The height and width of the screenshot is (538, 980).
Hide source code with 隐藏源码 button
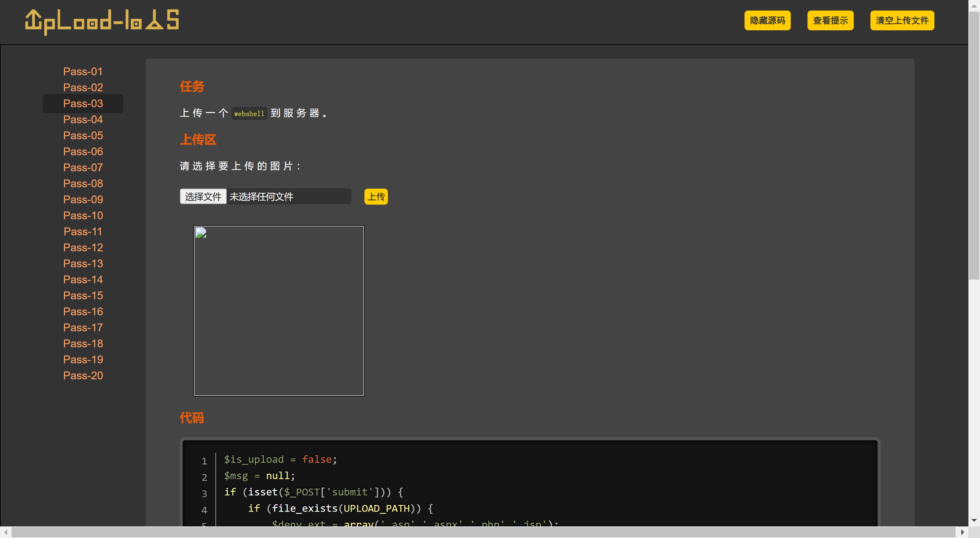pos(767,20)
